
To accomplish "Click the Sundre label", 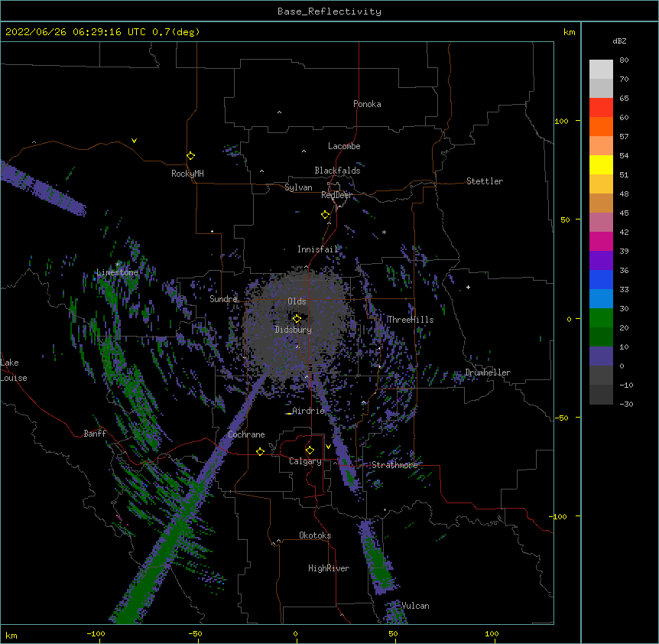I will click(x=223, y=299).
